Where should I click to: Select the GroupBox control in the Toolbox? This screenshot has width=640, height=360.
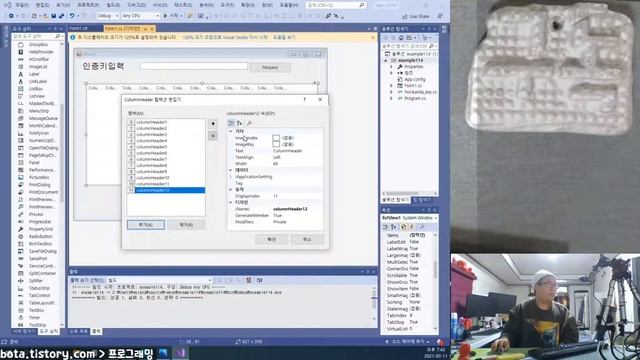(38, 44)
